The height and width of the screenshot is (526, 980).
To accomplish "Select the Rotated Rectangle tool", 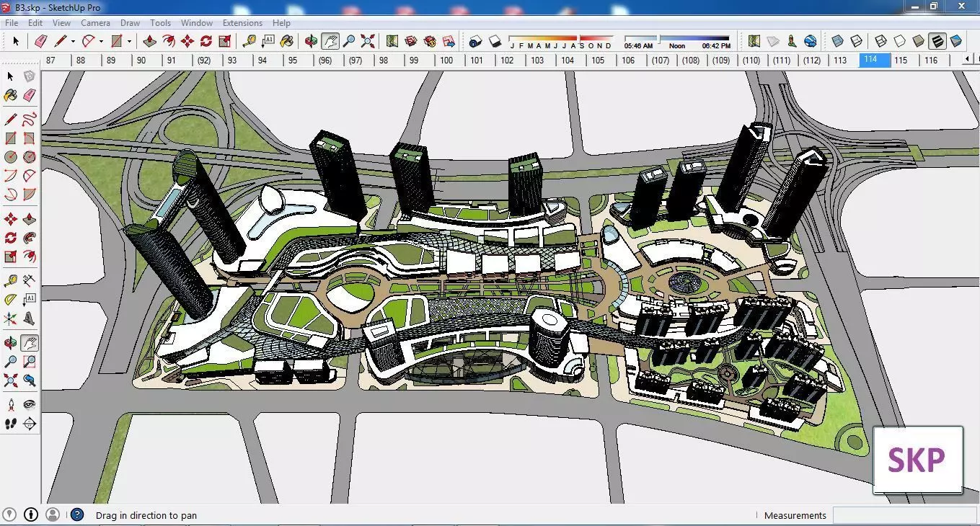I will click(x=29, y=138).
